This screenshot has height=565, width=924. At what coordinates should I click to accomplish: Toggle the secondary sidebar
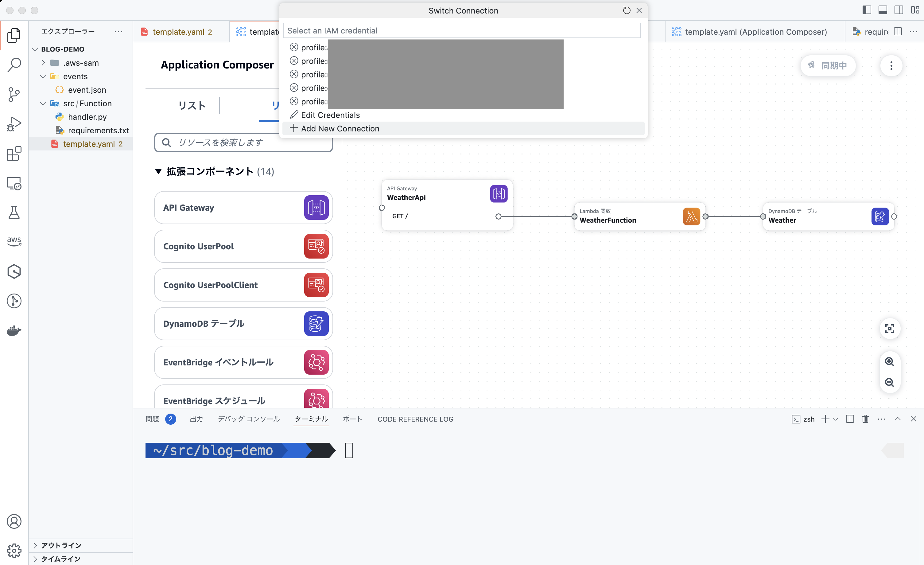(899, 10)
